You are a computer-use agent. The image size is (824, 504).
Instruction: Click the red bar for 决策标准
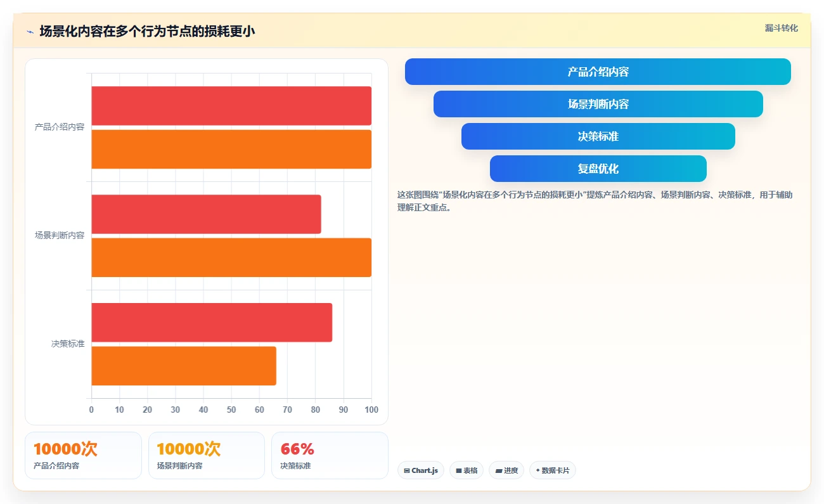tap(212, 322)
